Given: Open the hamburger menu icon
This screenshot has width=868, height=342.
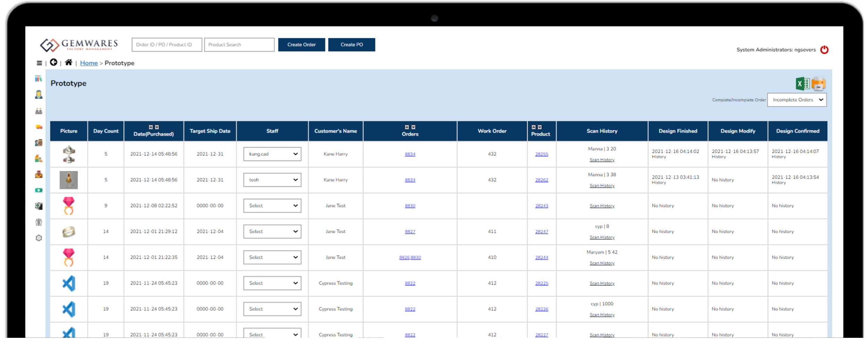Looking at the screenshot, I should [39, 63].
